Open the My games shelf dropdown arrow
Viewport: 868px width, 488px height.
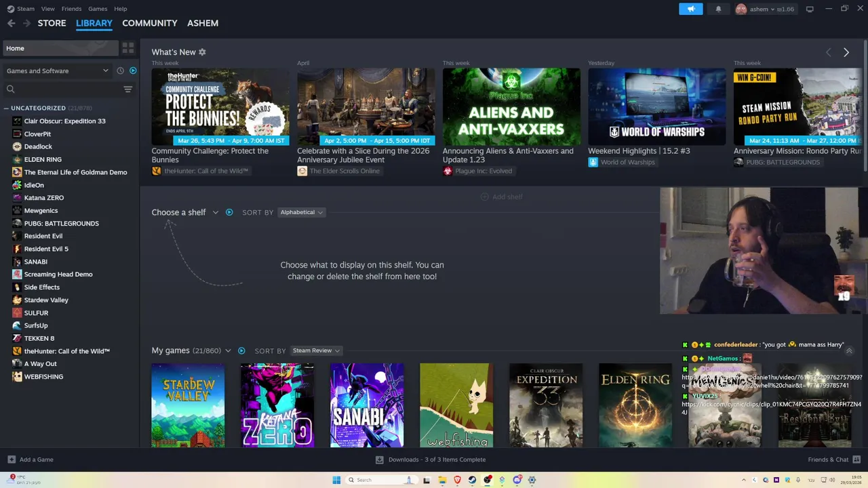[228, 350]
